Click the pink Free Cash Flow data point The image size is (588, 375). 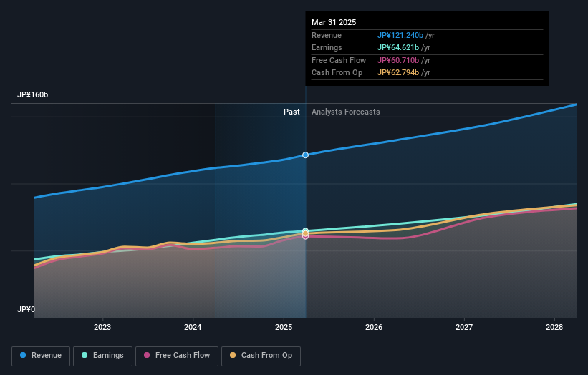tap(305, 237)
